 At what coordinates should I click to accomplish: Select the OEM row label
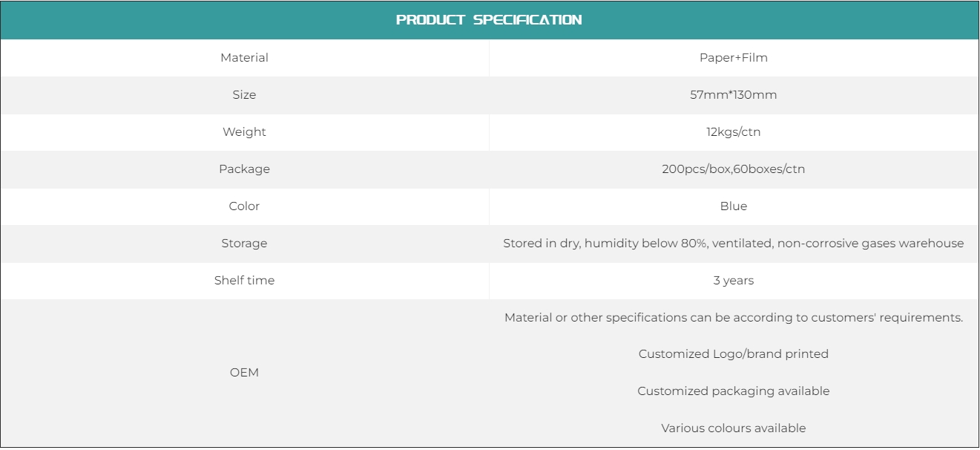point(244,373)
